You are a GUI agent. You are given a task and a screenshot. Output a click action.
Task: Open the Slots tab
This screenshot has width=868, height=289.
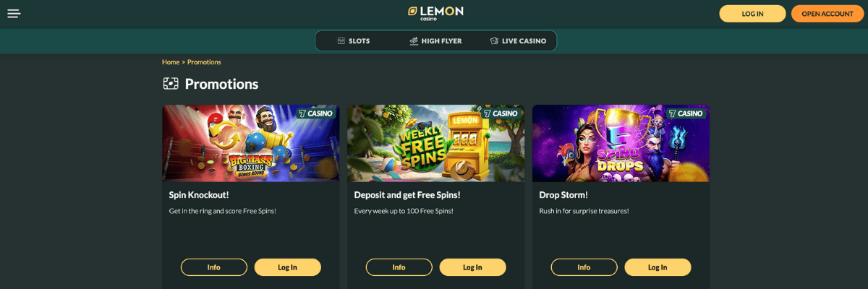point(353,41)
